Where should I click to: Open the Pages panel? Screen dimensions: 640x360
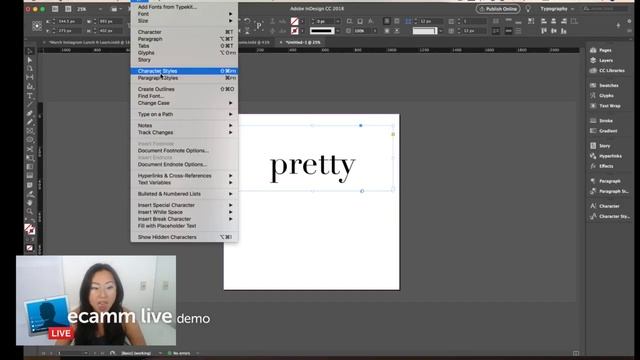(x=601, y=50)
